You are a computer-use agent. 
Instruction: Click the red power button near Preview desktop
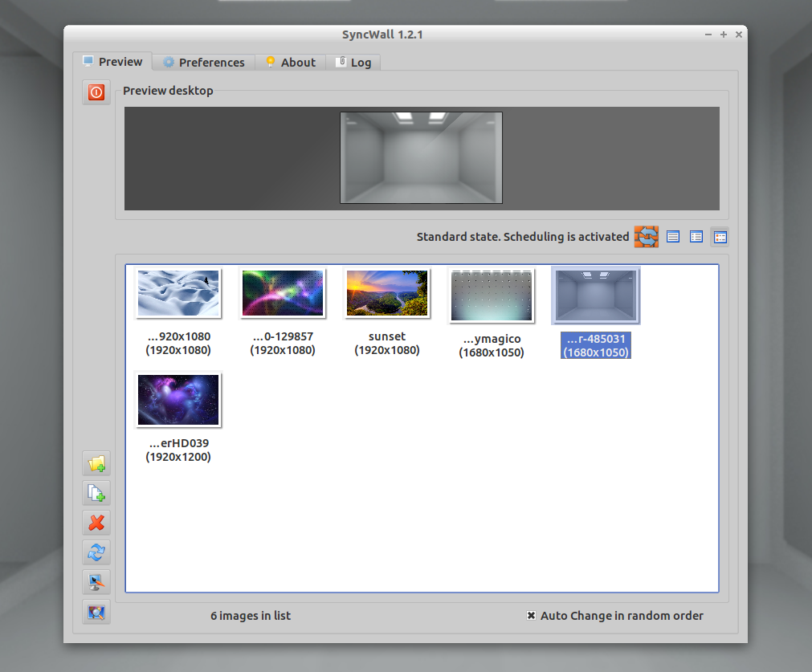(x=96, y=92)
